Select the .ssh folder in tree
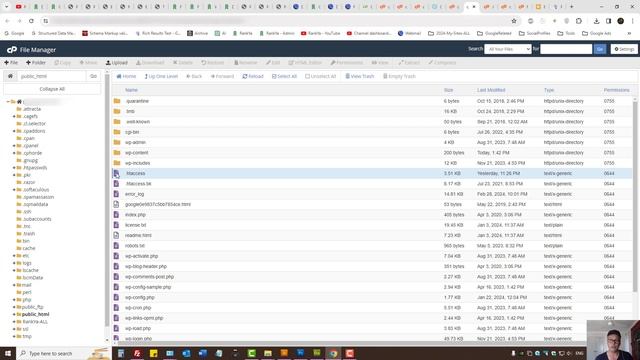The image size is (640, 360). (27, 212)
